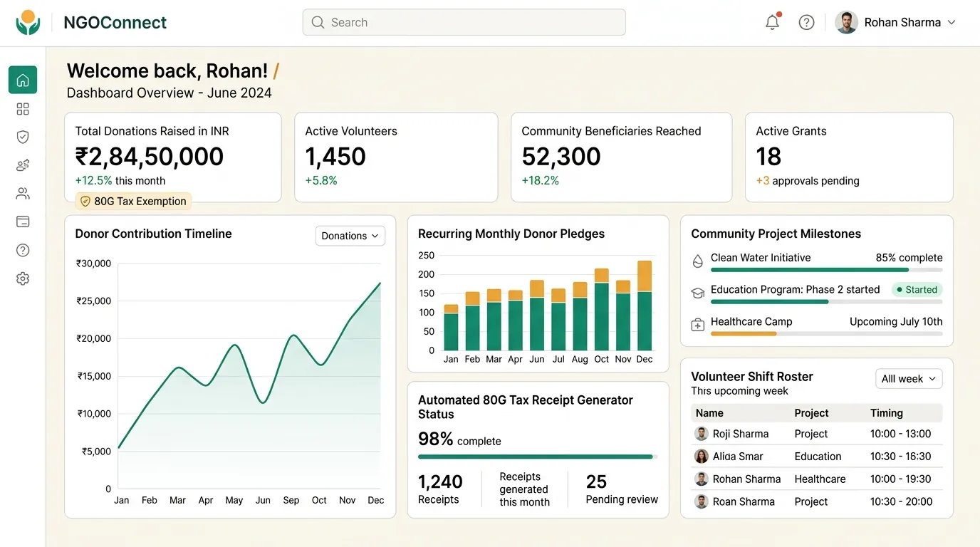Image resolution: width=980 pixels, height=547 pixels.
Task: Go to Home in the sidebar
Action: [23, 80]
